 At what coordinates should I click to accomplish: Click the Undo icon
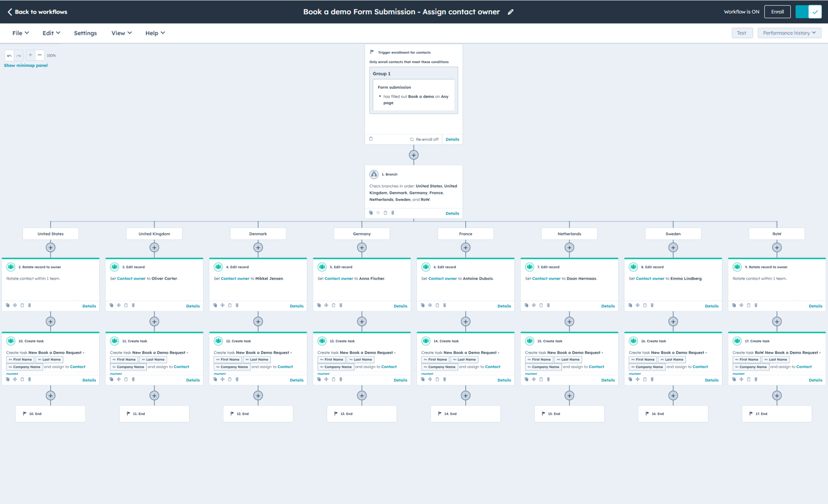[x=9, y=55]
